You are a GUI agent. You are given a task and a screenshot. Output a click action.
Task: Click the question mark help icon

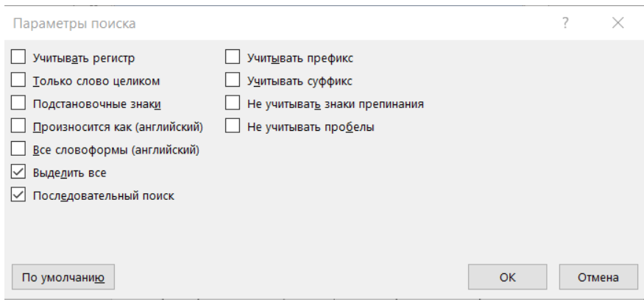(x=566, y=24)
